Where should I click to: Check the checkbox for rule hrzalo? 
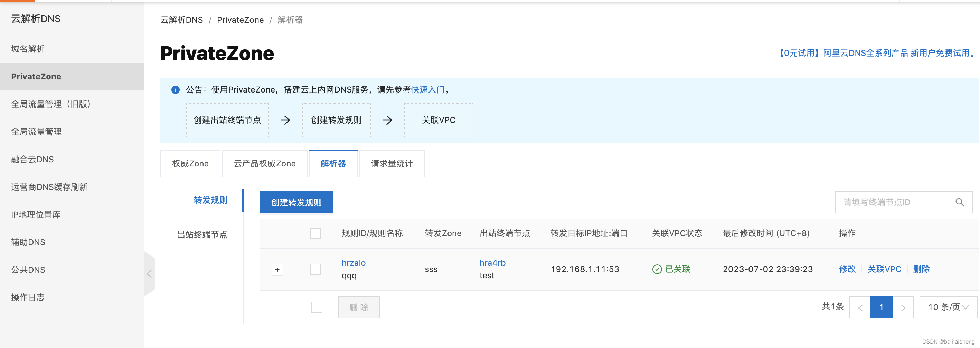click(315, 269)
